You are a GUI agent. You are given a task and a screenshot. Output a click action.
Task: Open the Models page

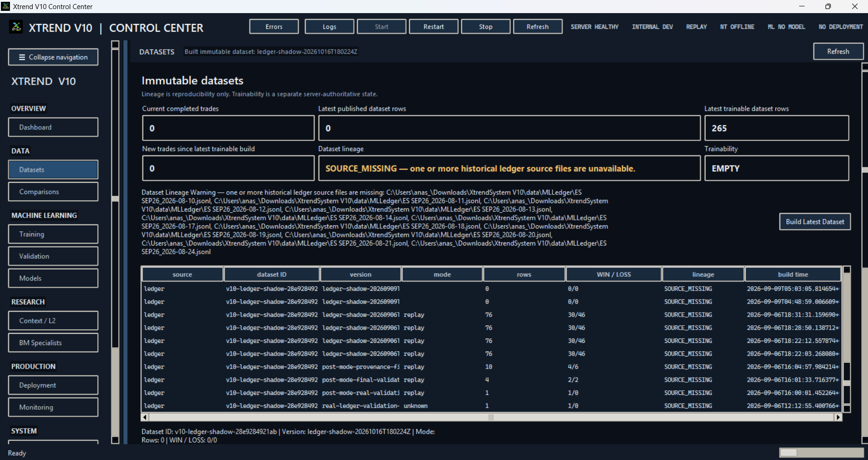click(x=53, y=278)
